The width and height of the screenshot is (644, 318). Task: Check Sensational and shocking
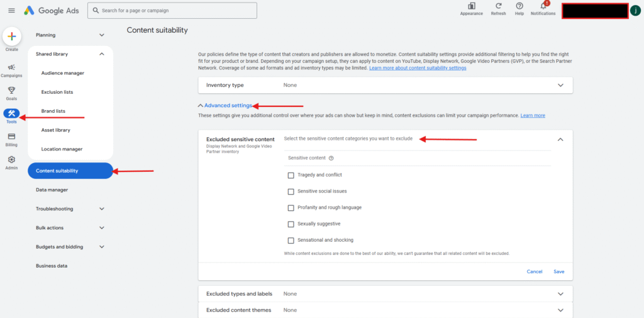(x=291, y=241)
